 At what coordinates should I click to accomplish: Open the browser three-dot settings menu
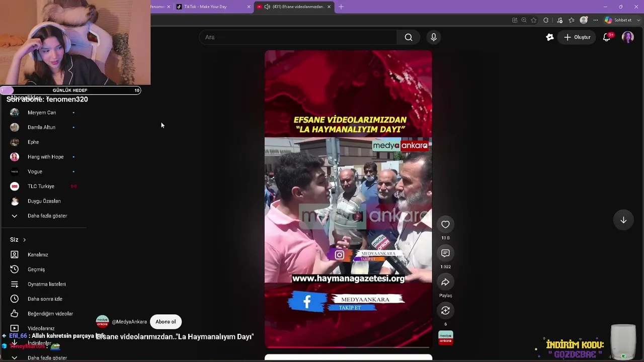(x=596, y=20)
